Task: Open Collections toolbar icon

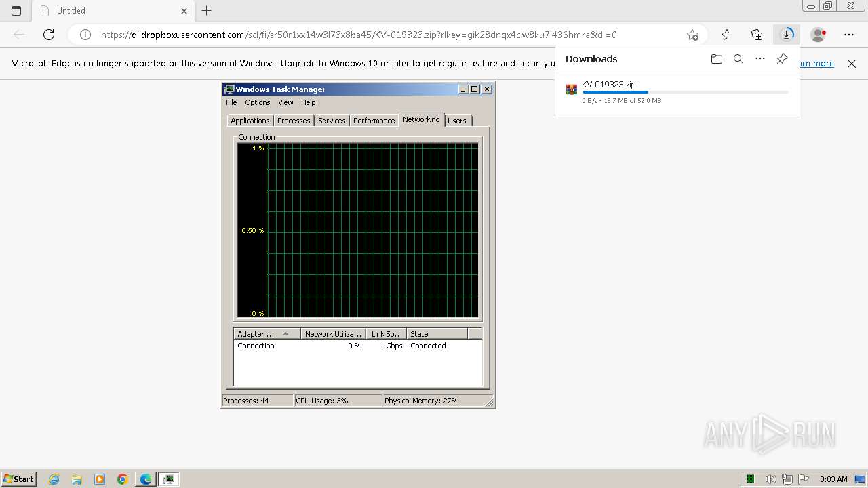Action: coord(757,35)
